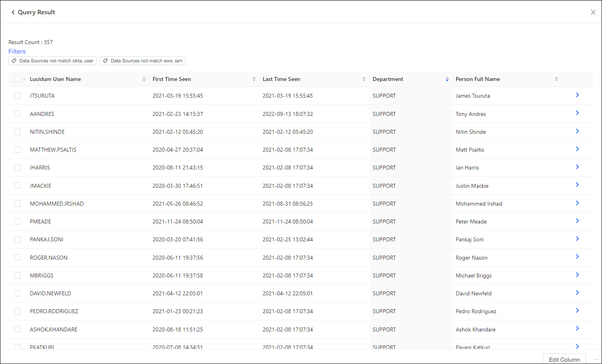602x364 pixels.
Task: Click the Result Count : 357 text
Action: (x=31, y=42)
